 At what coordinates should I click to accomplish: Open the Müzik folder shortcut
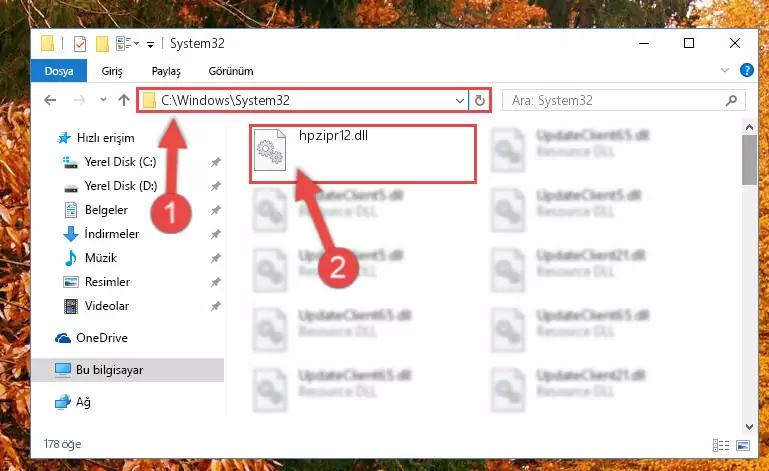pyautogui.click(x=101, y=258)
